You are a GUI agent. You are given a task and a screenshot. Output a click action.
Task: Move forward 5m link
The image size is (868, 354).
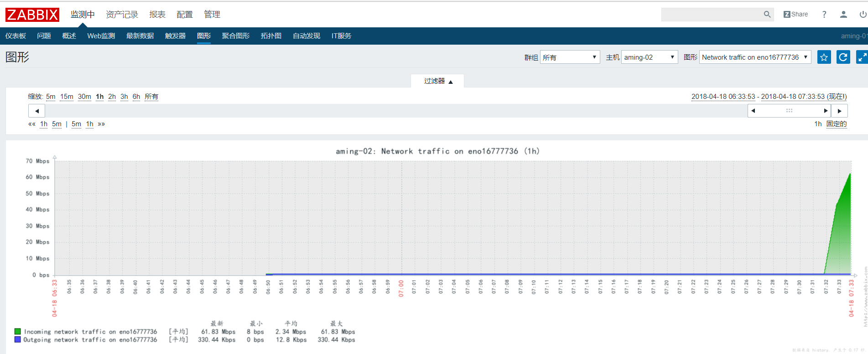click(x=76, y=124)
